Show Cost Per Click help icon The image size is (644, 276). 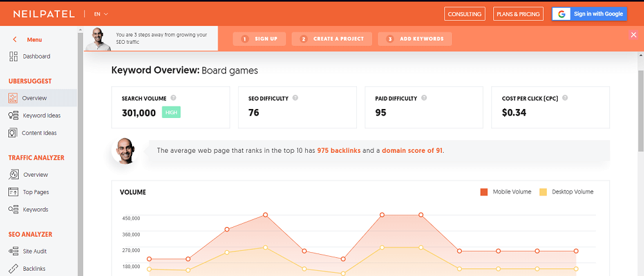tap(565, 98)
